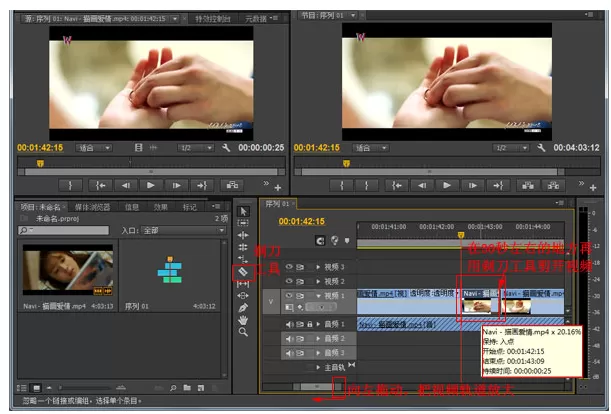Click the wrench settings icon in Program monitor

coord(541,148)
